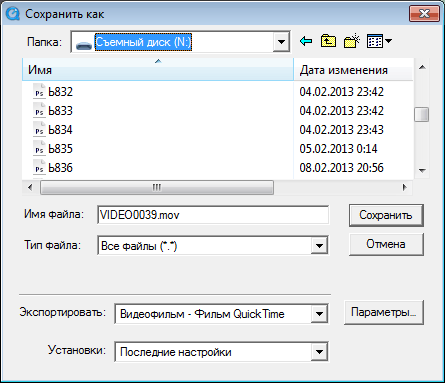The height and width of the screenshot is (383, 445).
Task: Open the Установки dropdown
Action: (319, 352)
